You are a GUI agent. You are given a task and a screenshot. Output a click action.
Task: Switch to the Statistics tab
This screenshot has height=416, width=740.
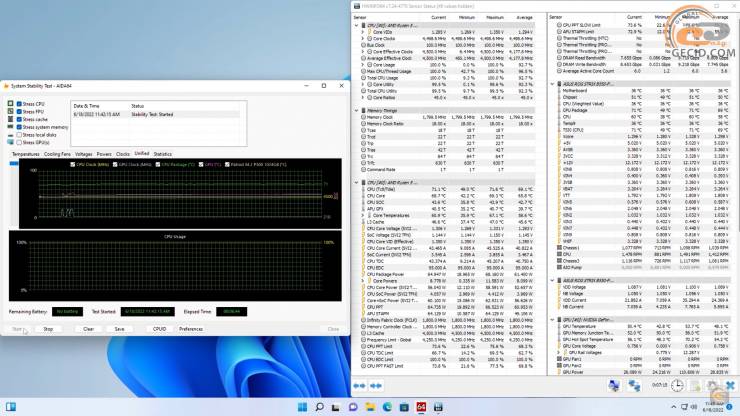click(x=162, y=154)
